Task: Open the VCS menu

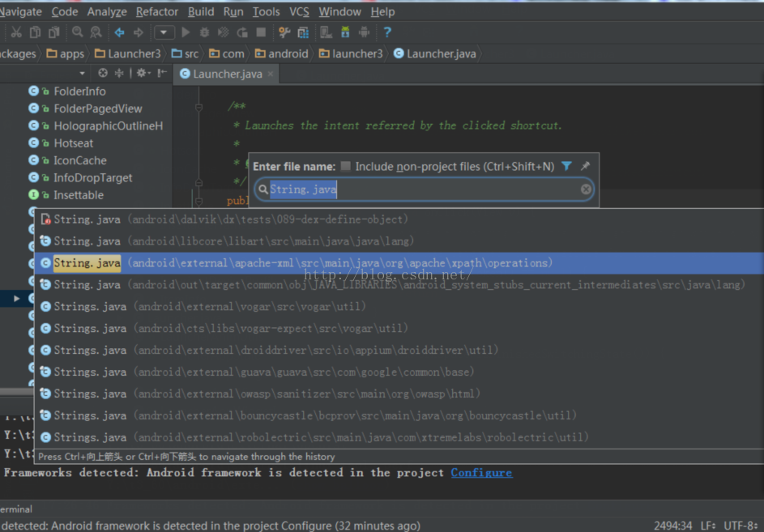Action: pyautogui.click(x=299, y=11)
